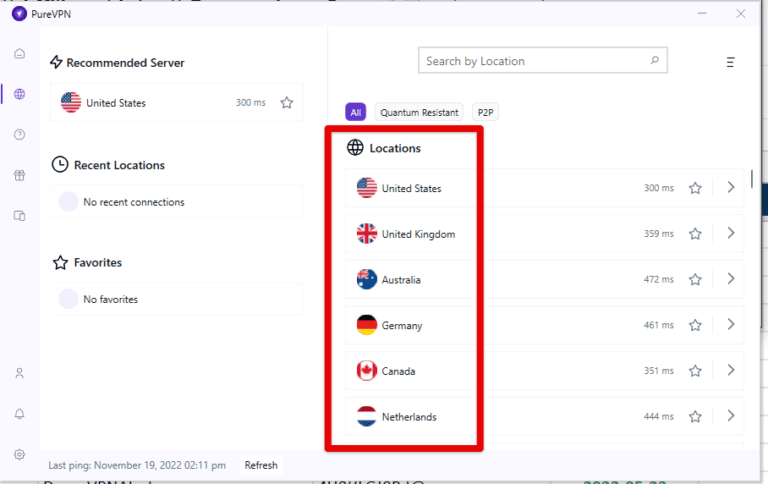Click the United States flag in Locations
Screen dimensions: 768x484
(x=367, y=188)
